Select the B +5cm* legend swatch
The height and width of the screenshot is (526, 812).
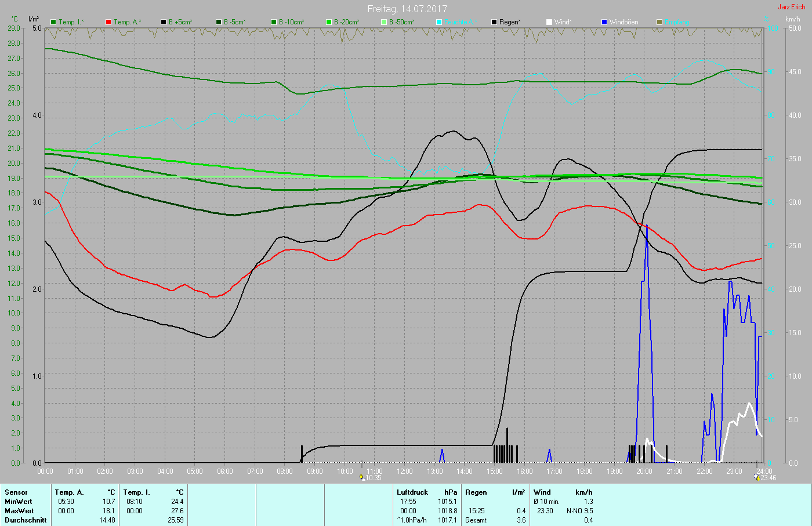coord(164,22)
